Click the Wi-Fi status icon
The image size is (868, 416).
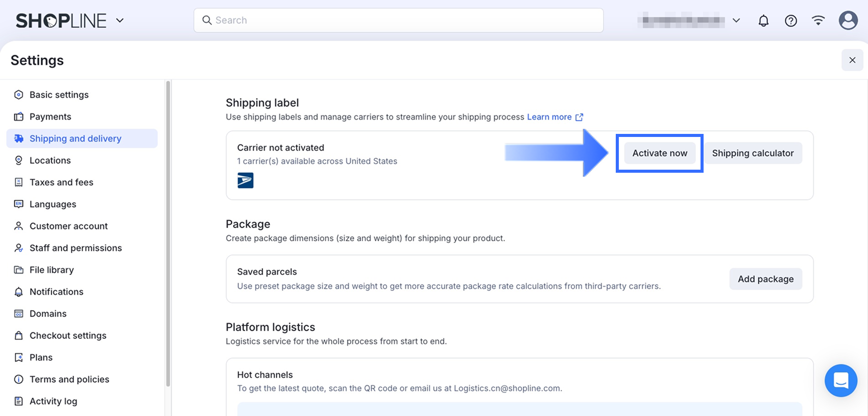tap(818, 20)
